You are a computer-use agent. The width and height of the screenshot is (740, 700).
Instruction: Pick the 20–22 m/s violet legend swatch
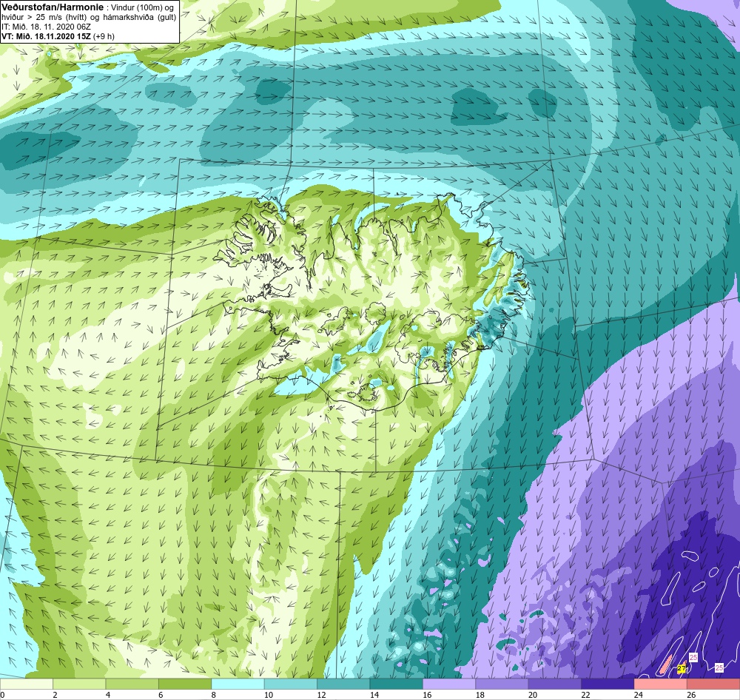pos(555,684)
